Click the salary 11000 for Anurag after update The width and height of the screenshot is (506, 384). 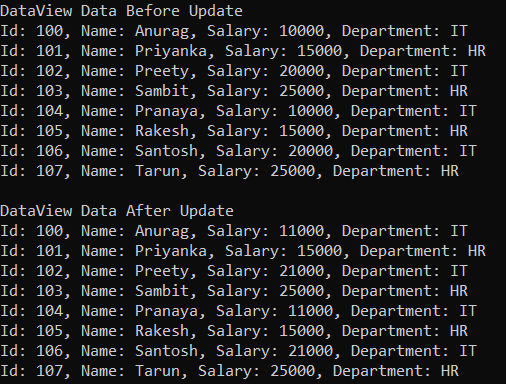(301, 231)
